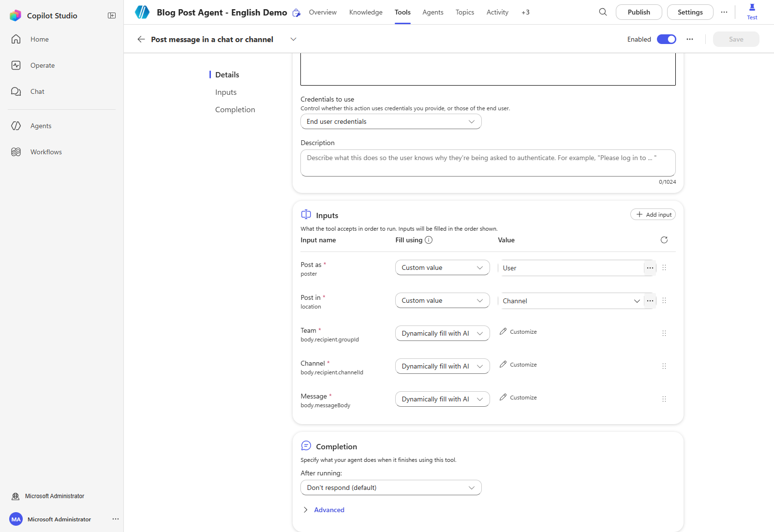This screenshot has width=774, height=532.
Task: Open the Credentials to use dropdown
Action: tap(391, 121)
